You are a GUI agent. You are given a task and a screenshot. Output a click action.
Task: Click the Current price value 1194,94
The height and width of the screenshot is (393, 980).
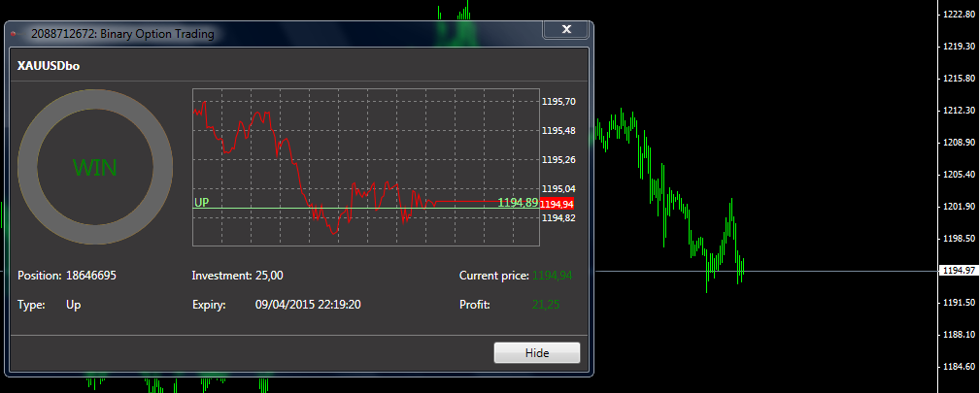(x=553, y=276)
